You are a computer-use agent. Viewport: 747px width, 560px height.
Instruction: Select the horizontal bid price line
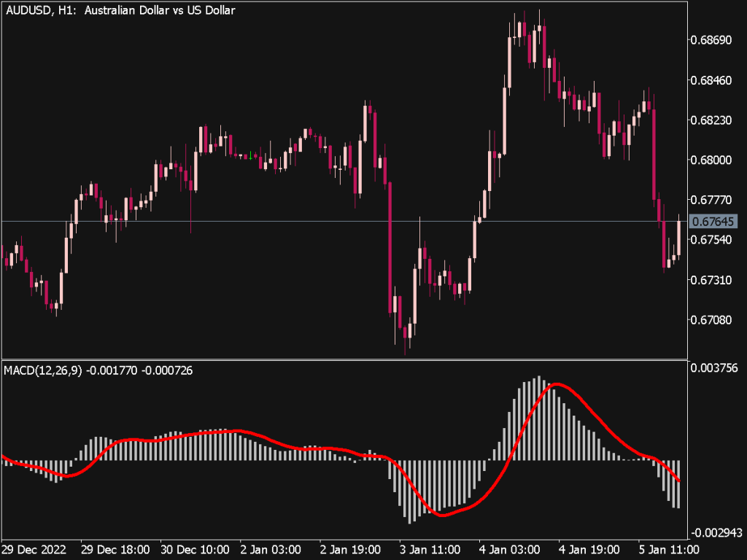click(x=292, y=220)
